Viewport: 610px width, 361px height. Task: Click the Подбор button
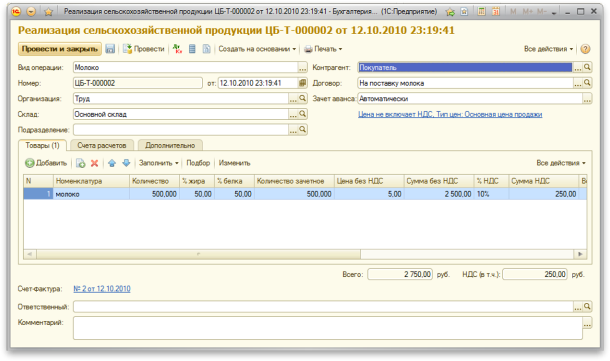(x=198, y=163)
